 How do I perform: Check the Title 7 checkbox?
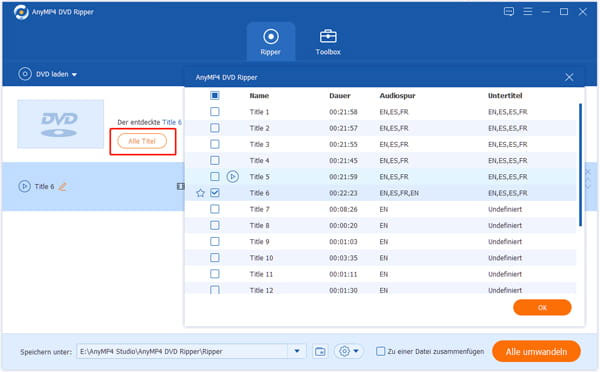pyautogui.click(x=215, y=209)
